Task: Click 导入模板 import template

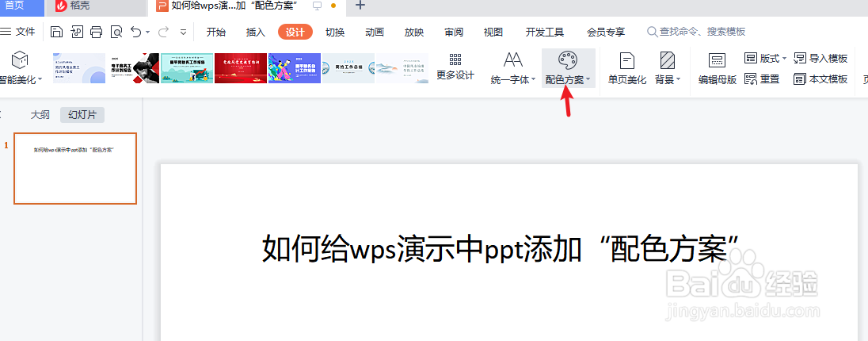Action: (821, 58)
